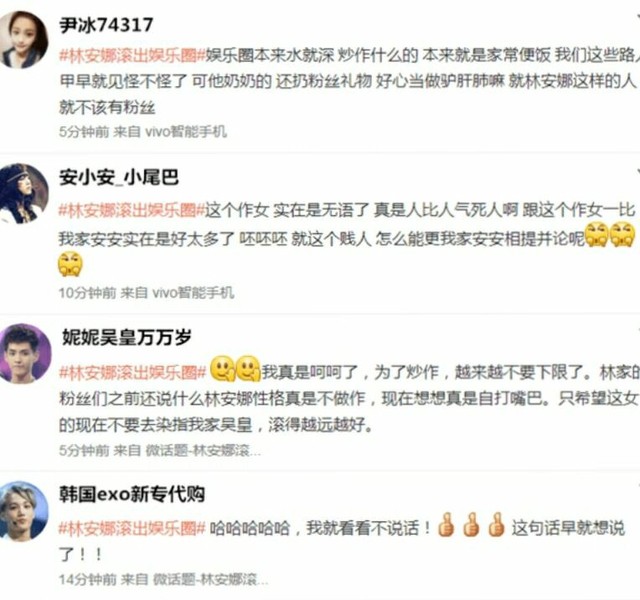Click vivo智能手机 source on the 10分钟前 post
Image resolution: width=640 pixels, height=600 pixels.
click(193, 293)
